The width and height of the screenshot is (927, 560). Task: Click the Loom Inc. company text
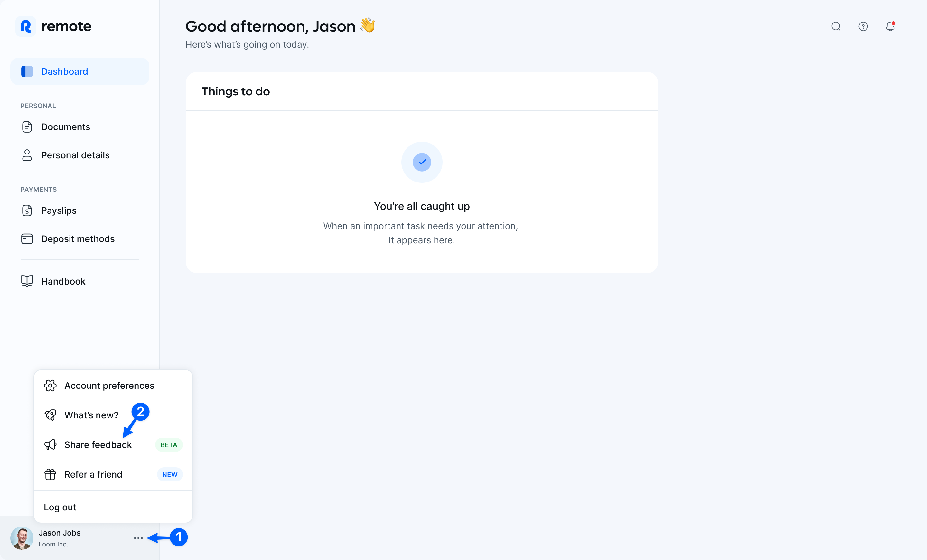[x=53, y=544]
